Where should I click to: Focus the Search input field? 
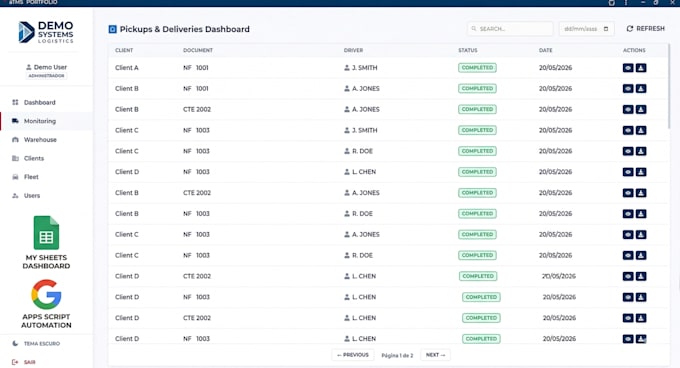(510, 29)
